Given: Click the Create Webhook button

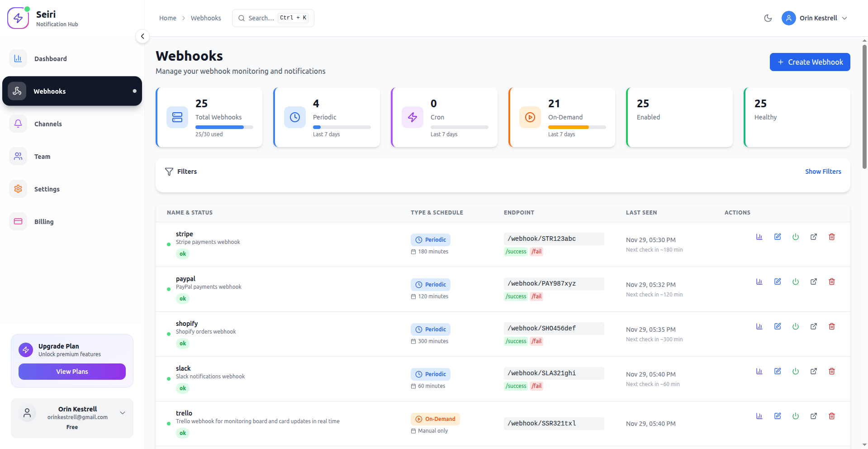Looking at the screenshot, I should tap(810, 62).
